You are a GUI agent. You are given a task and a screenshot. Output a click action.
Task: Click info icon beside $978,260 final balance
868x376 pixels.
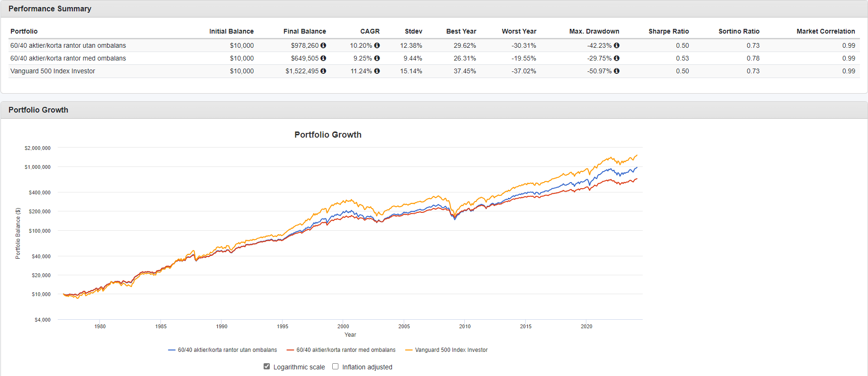[323, 45]
